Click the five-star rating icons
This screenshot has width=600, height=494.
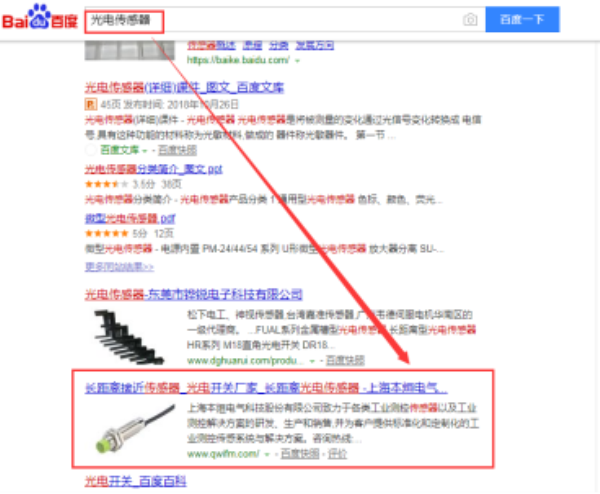pyautogui.click(x=106, y=233)
